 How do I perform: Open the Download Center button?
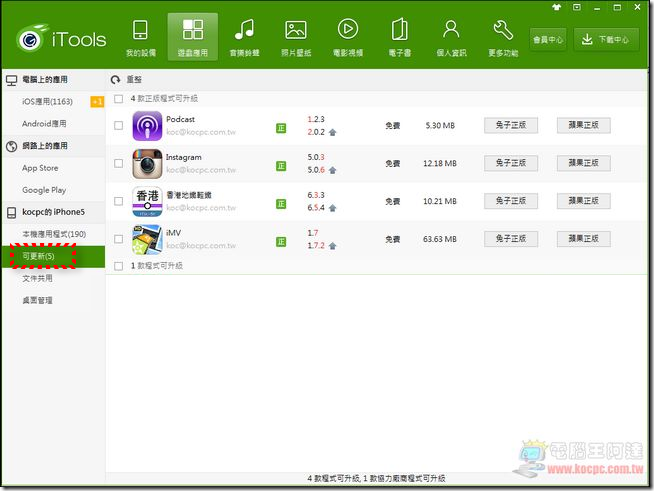[606, 40]
